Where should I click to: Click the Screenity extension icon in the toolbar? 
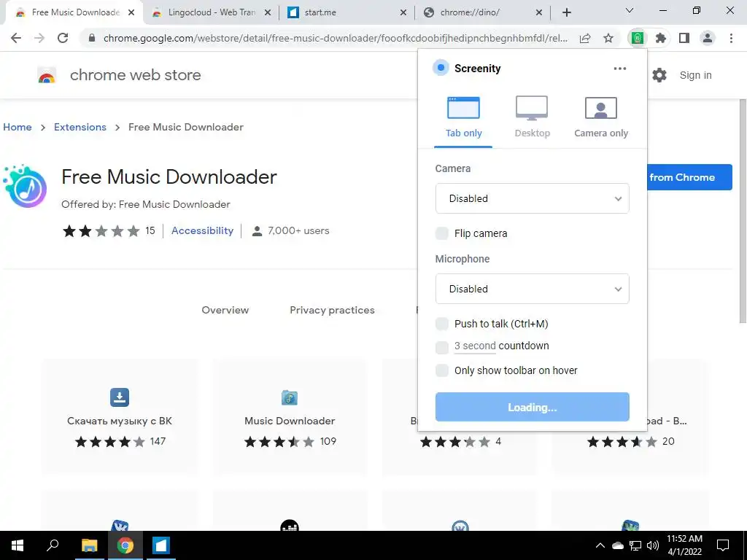[637, 38]
